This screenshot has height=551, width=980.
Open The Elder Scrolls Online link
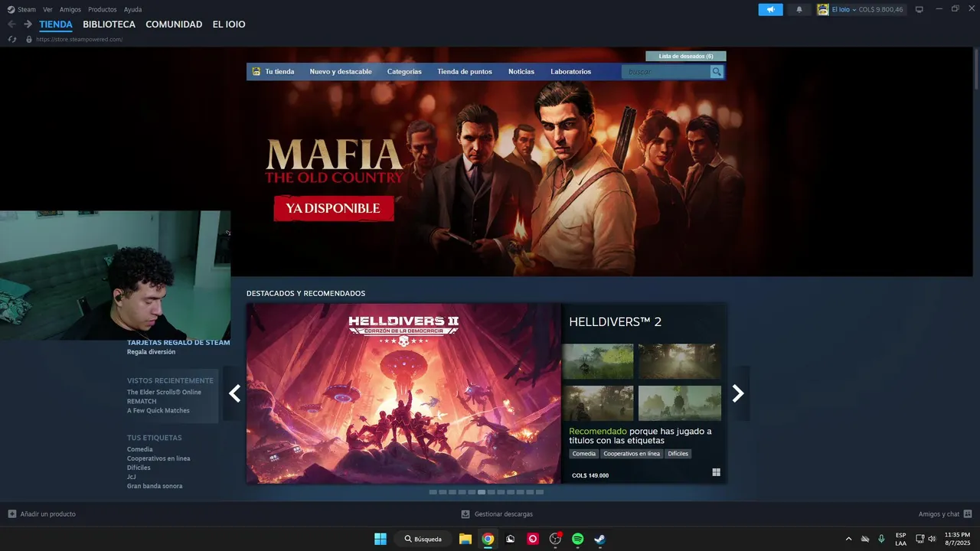(x=164, y=392)
